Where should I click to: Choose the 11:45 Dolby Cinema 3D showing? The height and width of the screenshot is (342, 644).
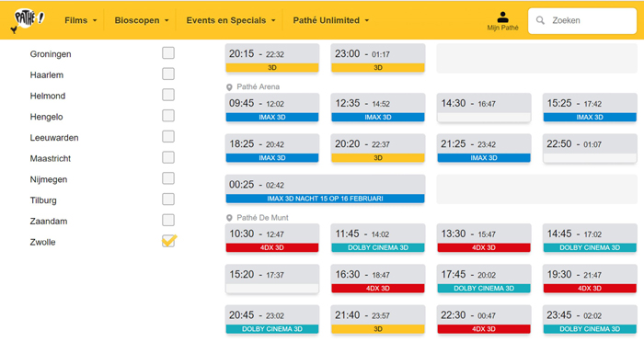tap(378, 238)
